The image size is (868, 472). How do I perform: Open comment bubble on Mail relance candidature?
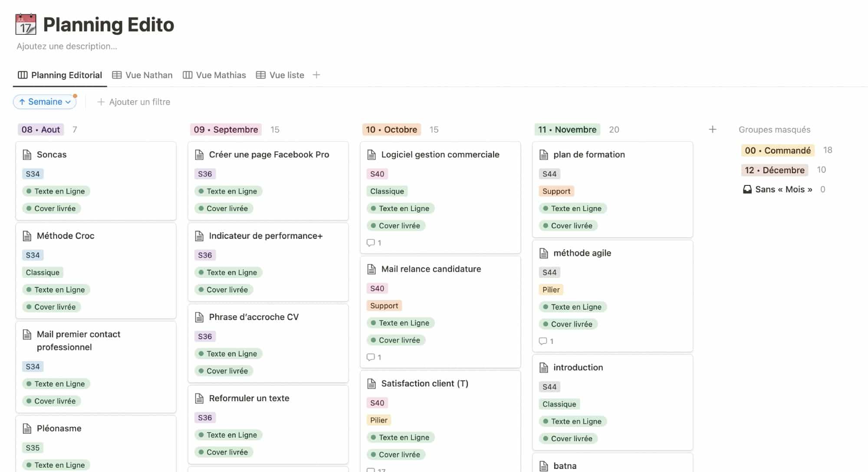click(371, 357)
